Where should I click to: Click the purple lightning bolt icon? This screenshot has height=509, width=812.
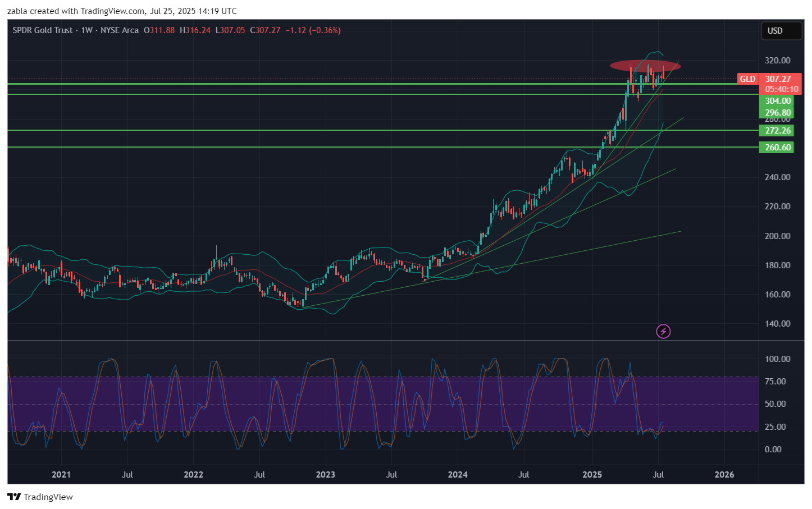click(663, 332)
